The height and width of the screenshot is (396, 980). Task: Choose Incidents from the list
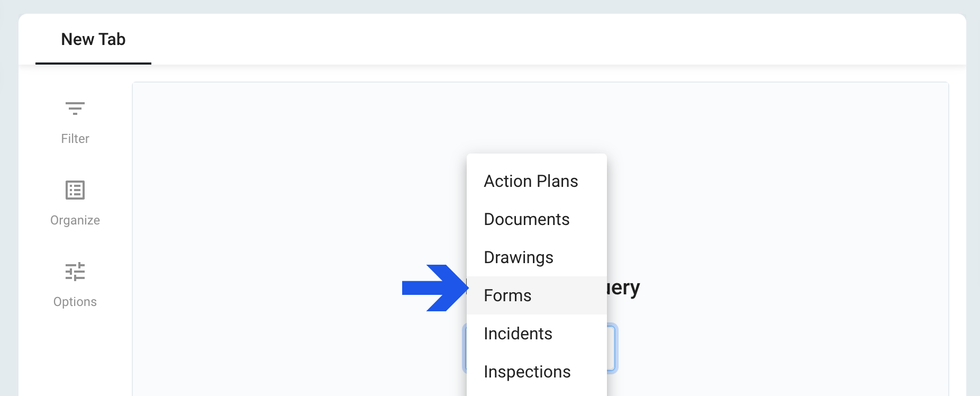(x=518, y=334)
